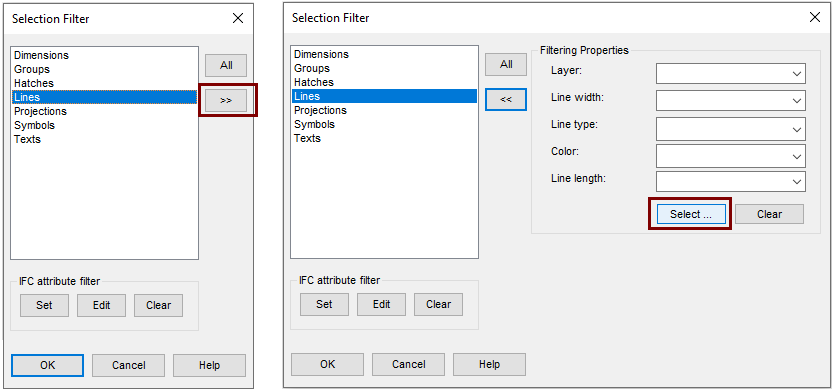Open the Color dropdown
Image resolution: width=834 pixels, height=392 pixels.
click(x=731, y=156)
